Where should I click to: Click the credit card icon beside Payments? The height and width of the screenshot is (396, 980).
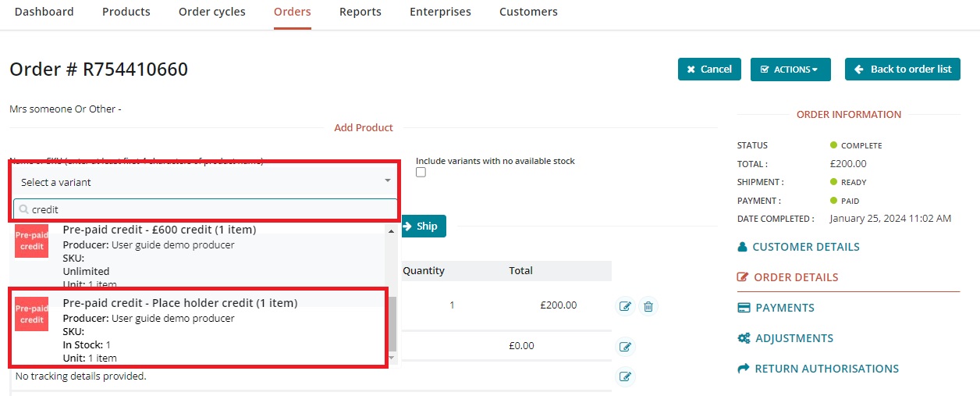click(x=744, y=308)
